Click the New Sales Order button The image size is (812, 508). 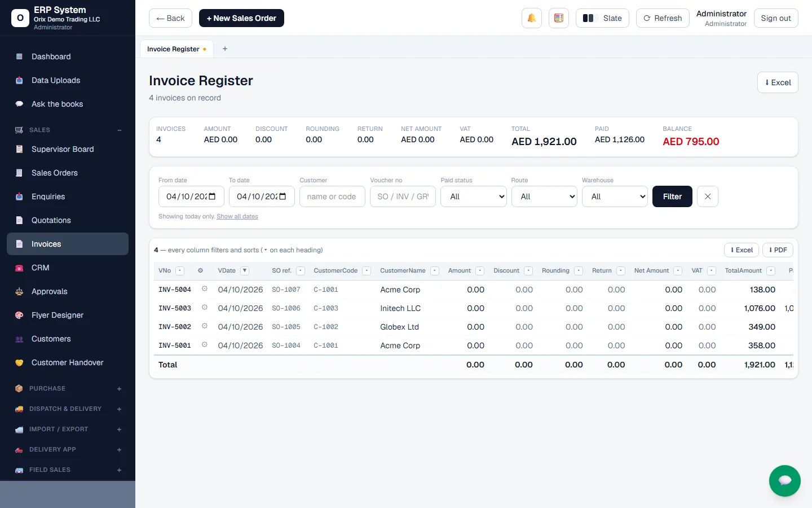(241, 18)
